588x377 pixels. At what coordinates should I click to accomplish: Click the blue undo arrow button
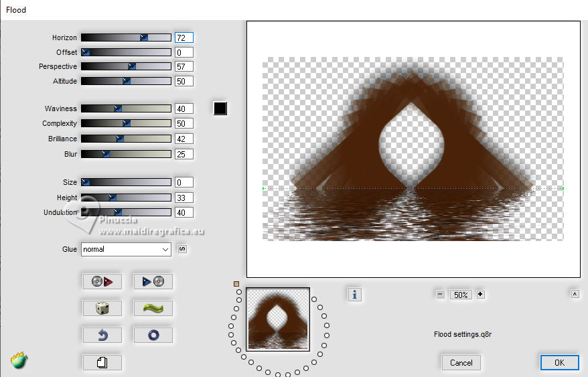pyautogui.click(x=102, y=335)
